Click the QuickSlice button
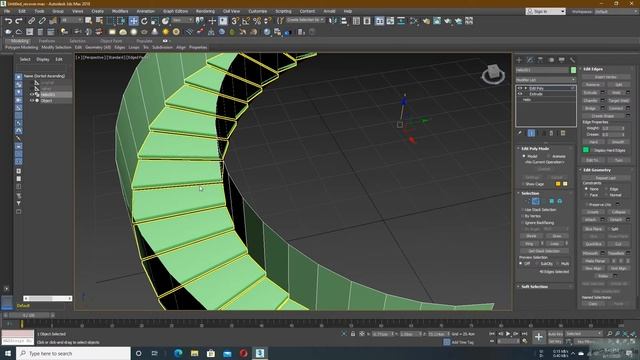Viewport: 640px width, 360px height. [593, 244]
